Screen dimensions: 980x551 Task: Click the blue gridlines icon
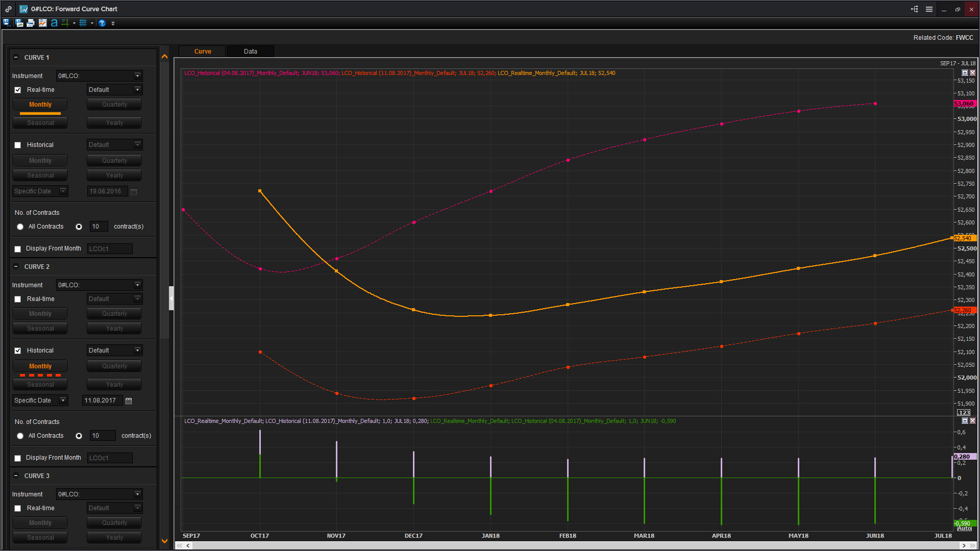[83, 23]
